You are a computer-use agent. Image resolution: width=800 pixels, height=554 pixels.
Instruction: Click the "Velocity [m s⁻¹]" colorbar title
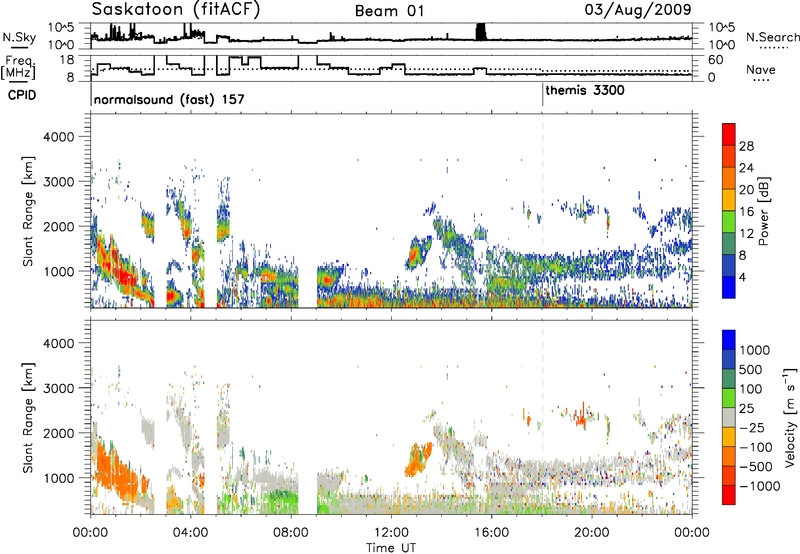coord(790,417)
